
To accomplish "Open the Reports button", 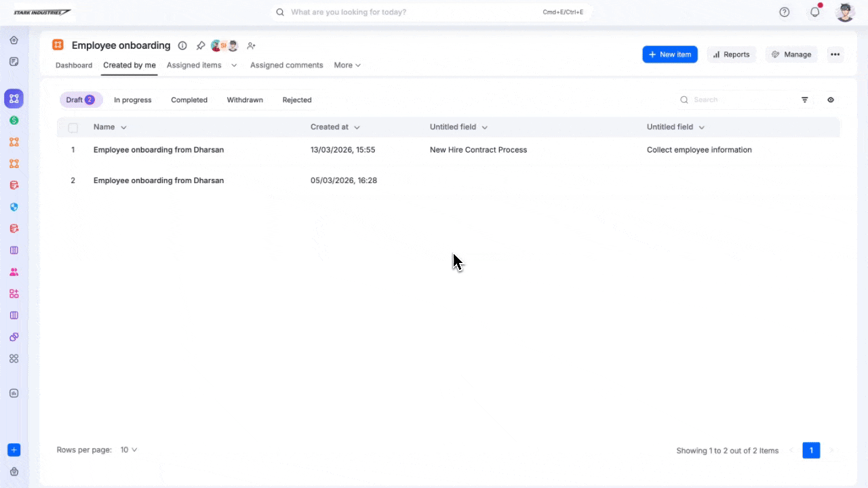I will [731, 55].
